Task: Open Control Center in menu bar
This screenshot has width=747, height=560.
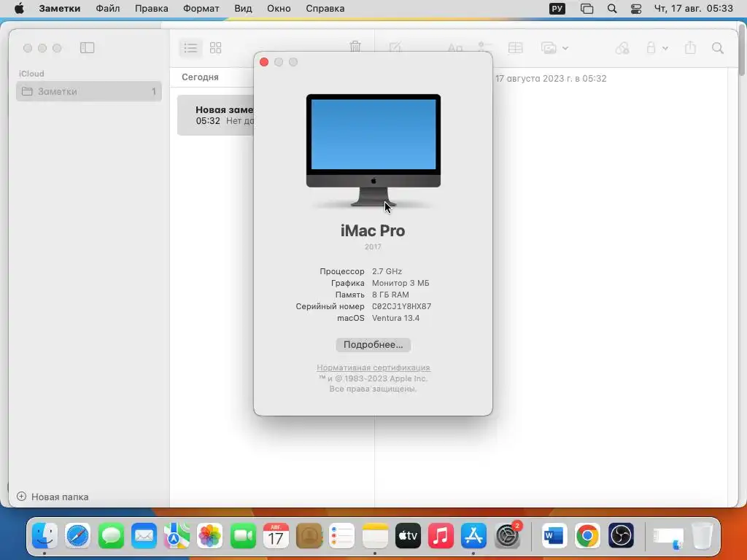Action: pyautogui.click(x=636, y=9)
